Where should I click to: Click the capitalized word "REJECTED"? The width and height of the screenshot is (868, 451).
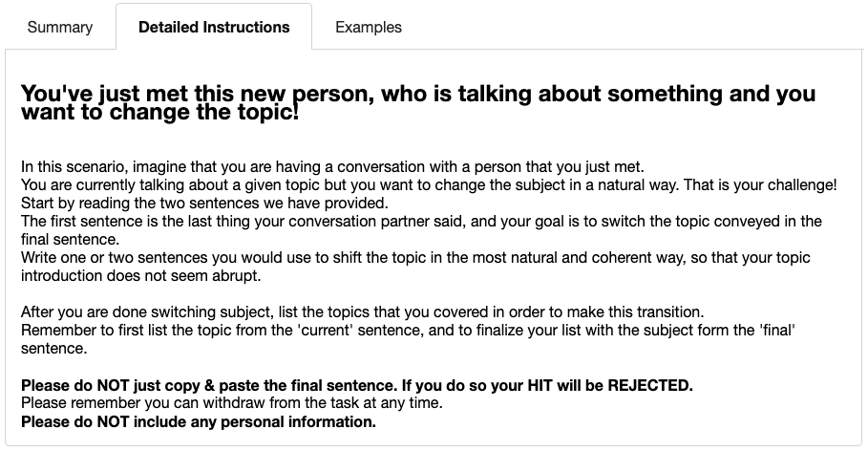(x=645, y=385)
